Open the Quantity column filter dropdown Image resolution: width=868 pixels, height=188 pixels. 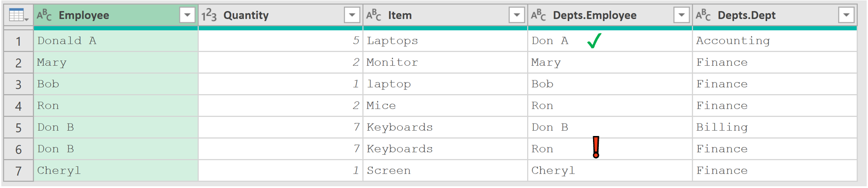click(x=352, y=15)
